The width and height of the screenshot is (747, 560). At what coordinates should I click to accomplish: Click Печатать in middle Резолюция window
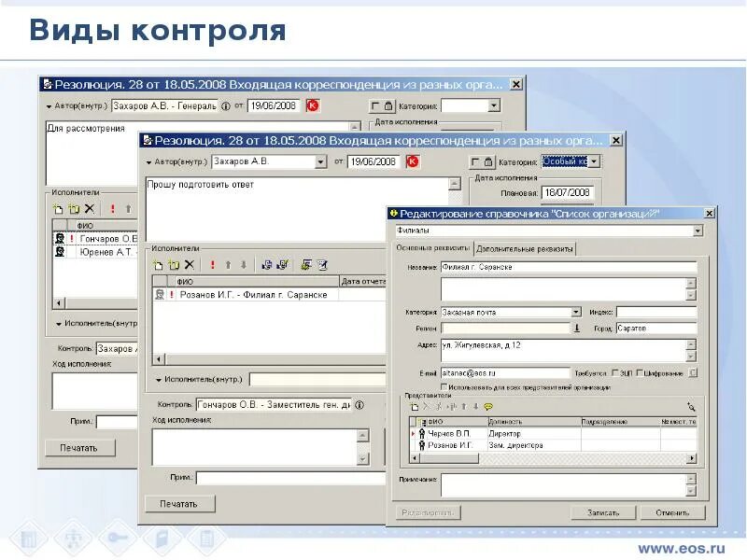(179, 504)
